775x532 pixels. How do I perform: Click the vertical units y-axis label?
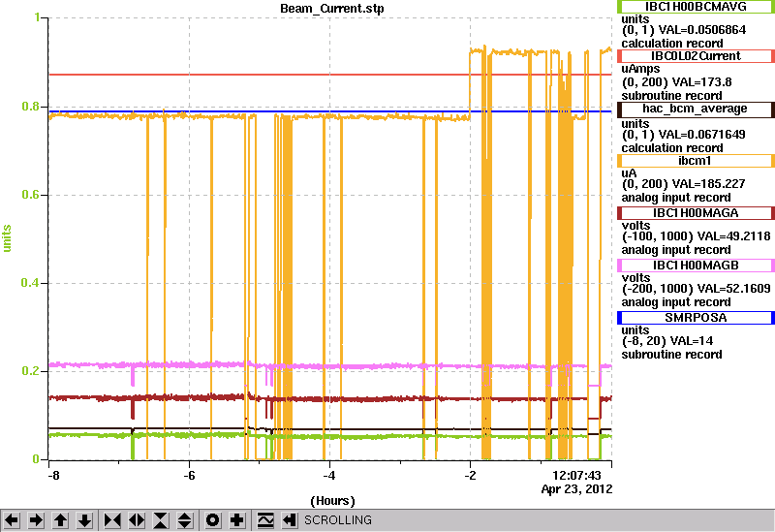[7, 238]
